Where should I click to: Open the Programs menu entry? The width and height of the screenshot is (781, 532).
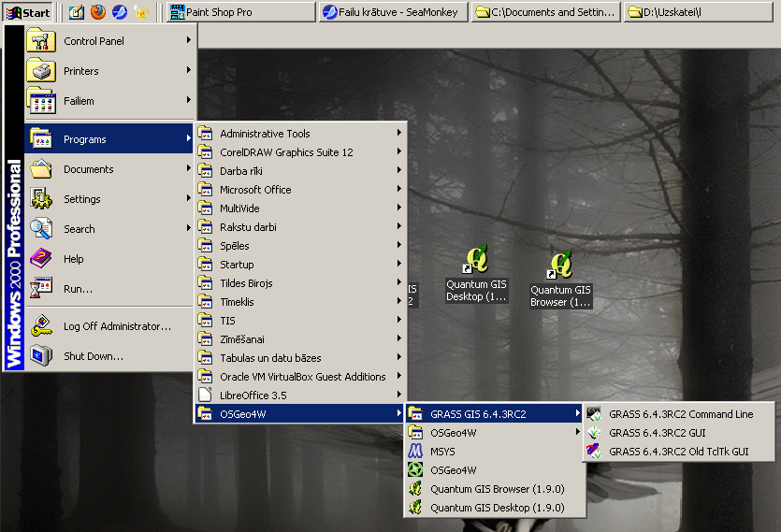point(108,139)
